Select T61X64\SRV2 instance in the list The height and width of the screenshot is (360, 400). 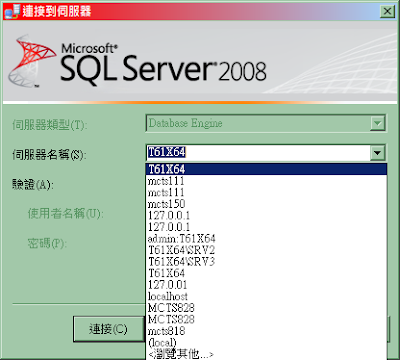pyautogui.click(x=266, y=250)
